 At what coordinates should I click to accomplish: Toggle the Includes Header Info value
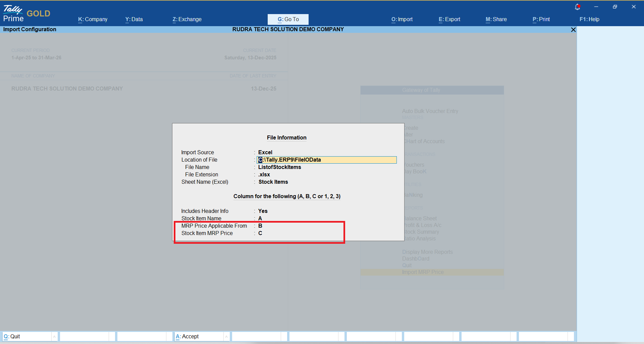pos(263,211)
